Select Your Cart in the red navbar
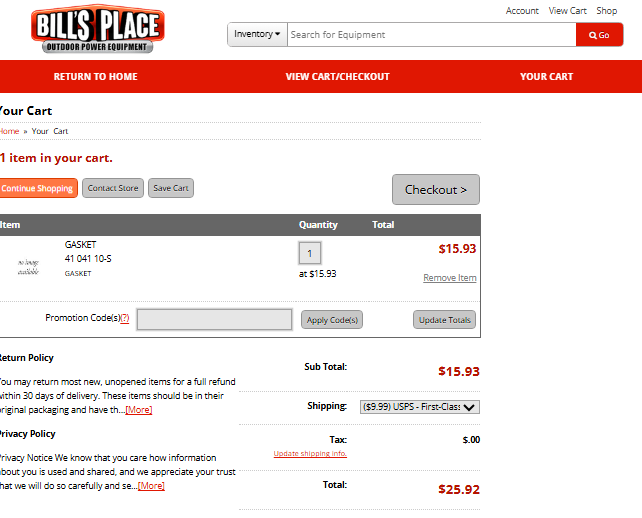 [x=546, y=77]
